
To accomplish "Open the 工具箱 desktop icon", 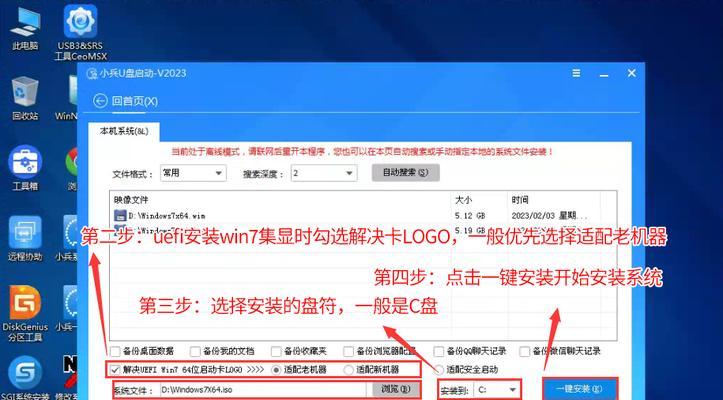I will coord(25,168).
